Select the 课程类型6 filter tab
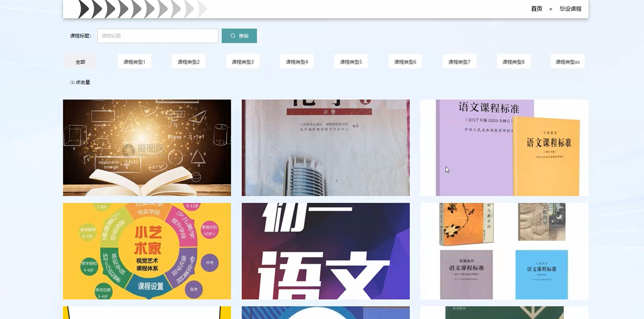Screen dimensions: 644x319 coord(405,62)
